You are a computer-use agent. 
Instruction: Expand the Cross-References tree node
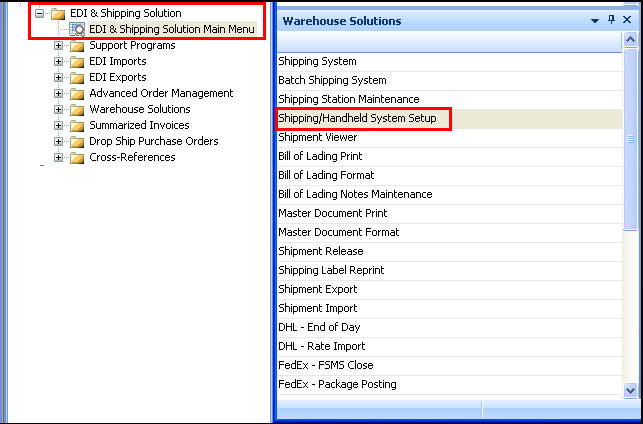pos(59,158)
